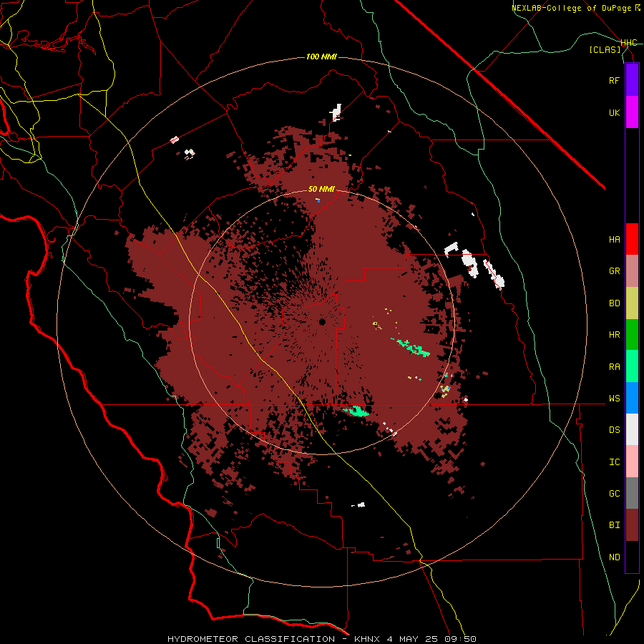Click the 'ND' legend label

(614, 557)
